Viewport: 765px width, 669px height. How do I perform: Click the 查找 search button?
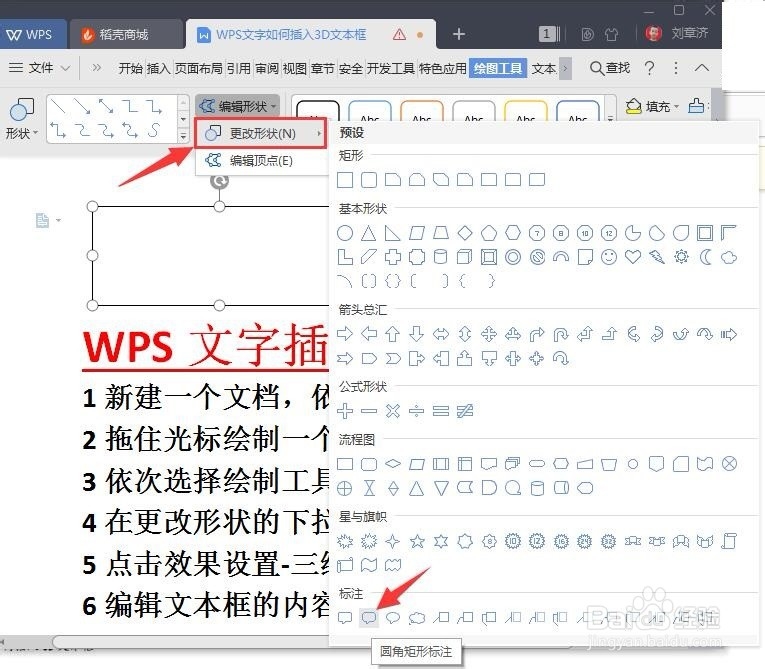coord(610,68)
